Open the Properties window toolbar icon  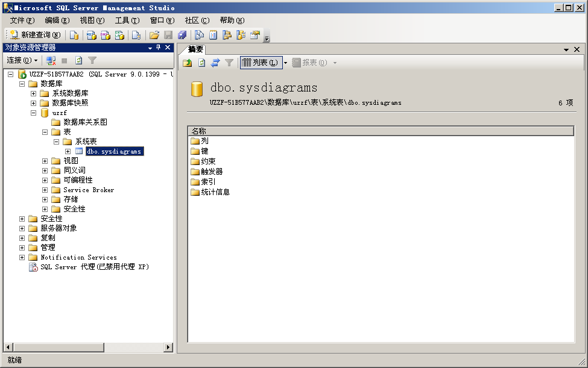[255, 35]
